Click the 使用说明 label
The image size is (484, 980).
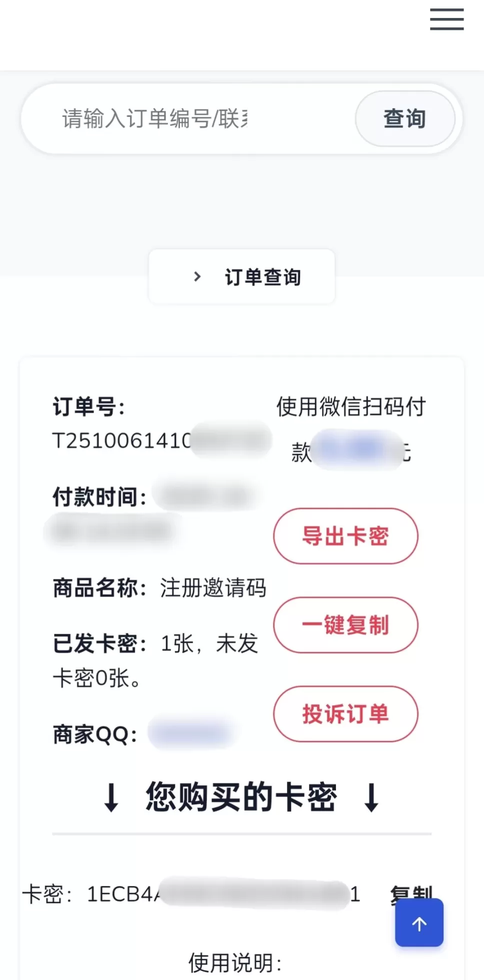click(235, 963)
